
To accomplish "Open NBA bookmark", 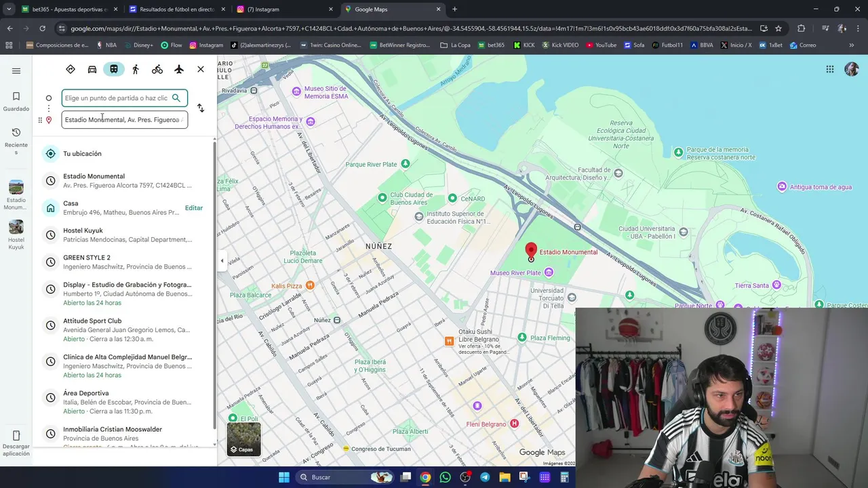I will coord(106,45).
